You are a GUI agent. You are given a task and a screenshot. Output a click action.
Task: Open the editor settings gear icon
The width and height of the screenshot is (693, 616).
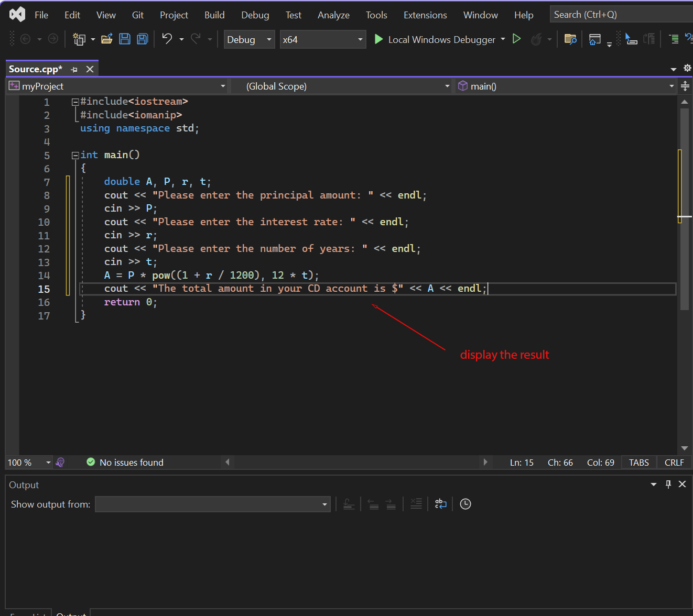point(687,68)
